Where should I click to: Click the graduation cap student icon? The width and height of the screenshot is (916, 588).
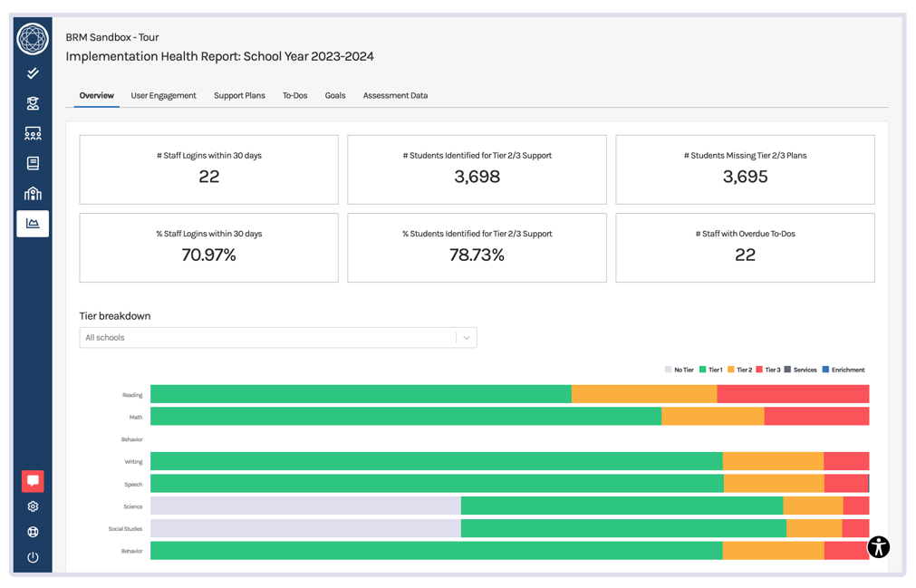click(x=33, y=102)
